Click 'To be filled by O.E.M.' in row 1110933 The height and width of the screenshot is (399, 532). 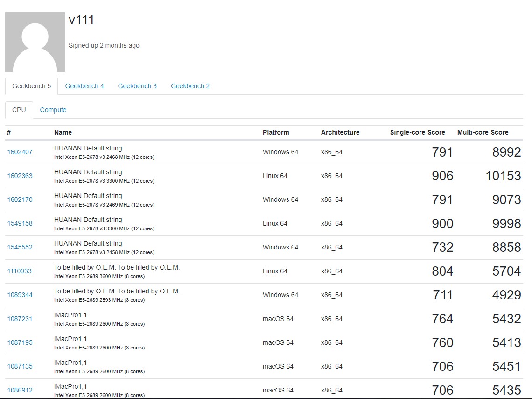tap(117, 267)
